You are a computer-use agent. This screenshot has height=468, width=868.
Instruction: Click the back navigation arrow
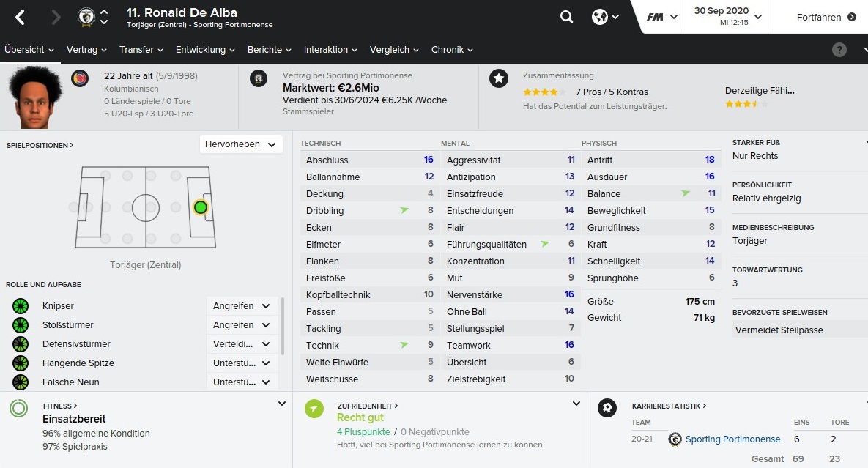click(21, 17)
